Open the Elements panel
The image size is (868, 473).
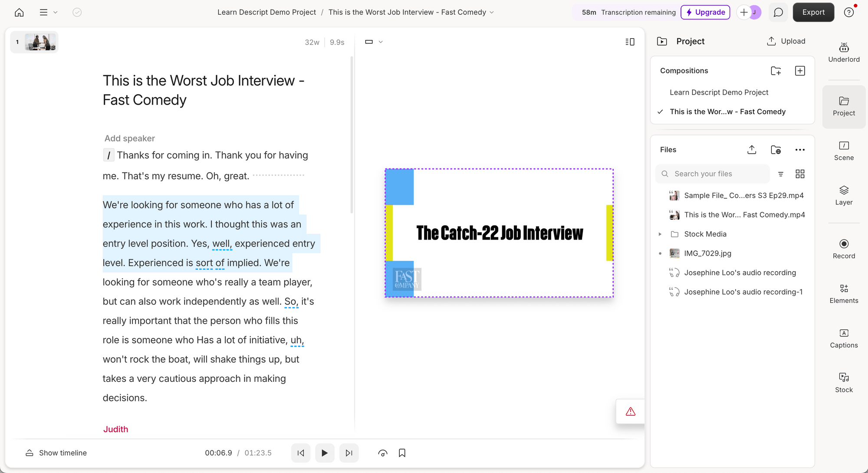(844, 293)
